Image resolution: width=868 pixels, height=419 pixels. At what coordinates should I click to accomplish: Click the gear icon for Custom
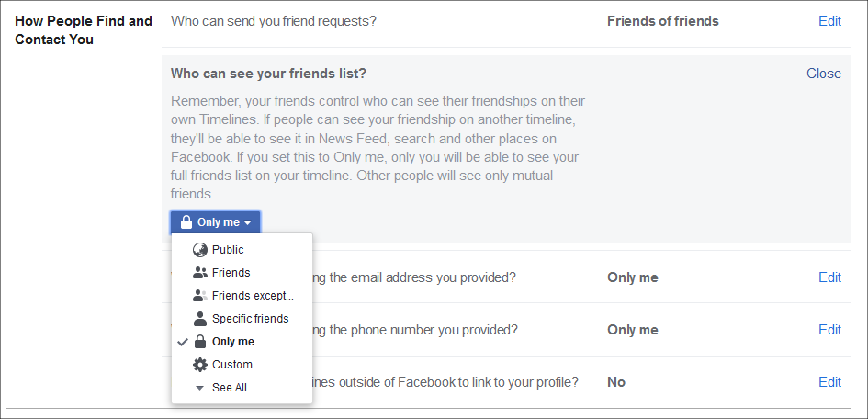200,365
